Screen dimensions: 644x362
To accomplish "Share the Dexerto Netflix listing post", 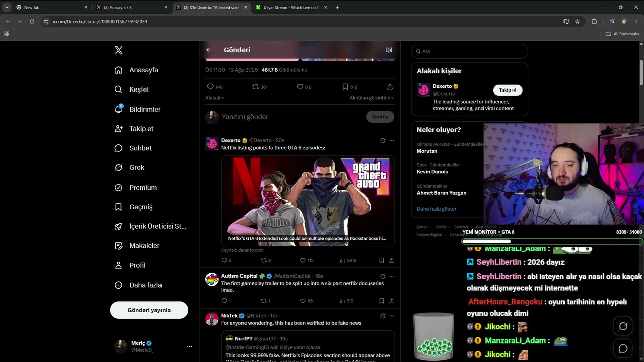I will (392, 260).
